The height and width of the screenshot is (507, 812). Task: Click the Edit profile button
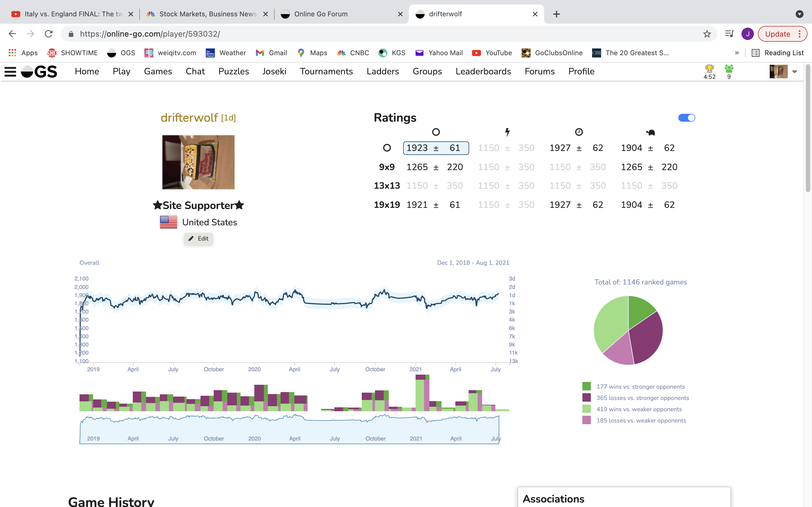pyautogui.click(x=198, y=238)
